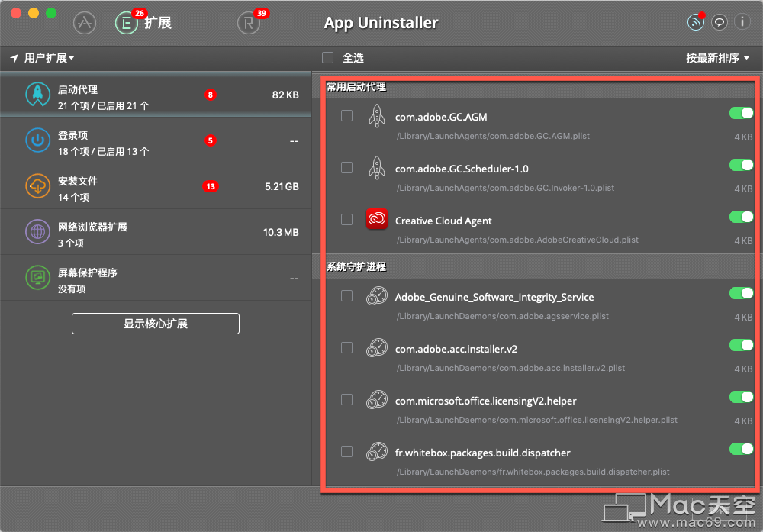Open the 按最新排序 sort dropdown
Viewport: 763px width, 532px height.
pos(718,58)
